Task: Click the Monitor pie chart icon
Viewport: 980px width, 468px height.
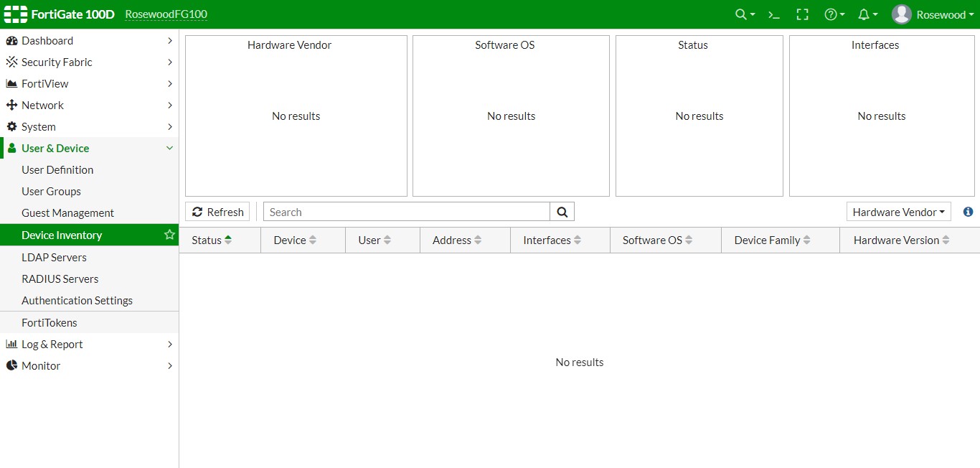Action: pos(11,366)
